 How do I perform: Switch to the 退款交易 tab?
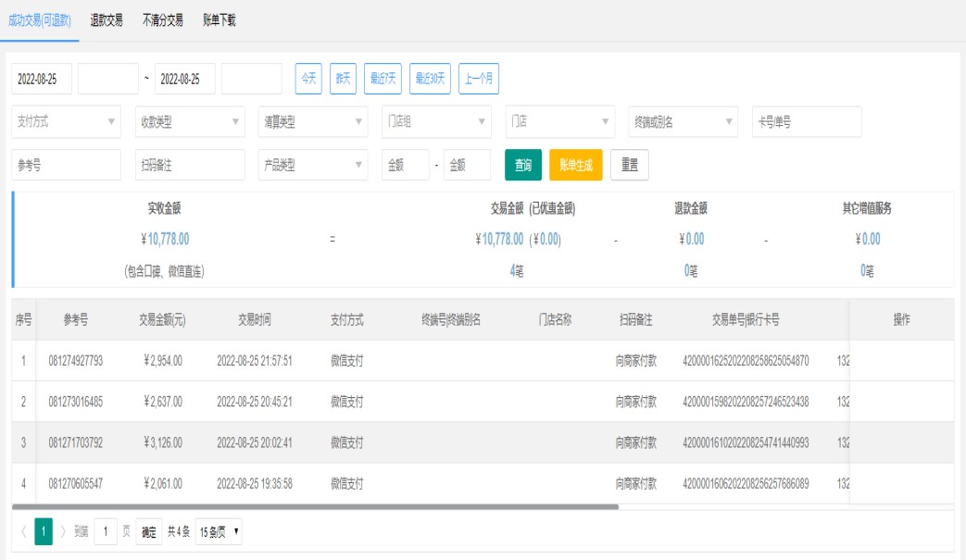[x=107, y=20]
